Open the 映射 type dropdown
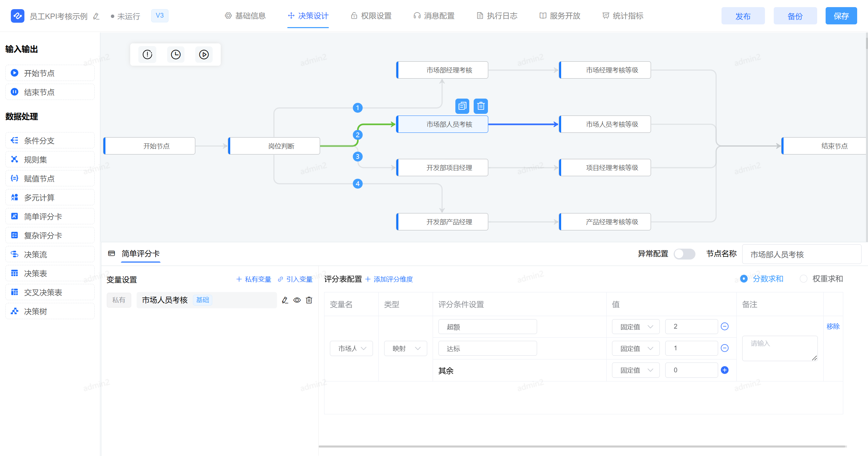Screen dimensions: 868x456 [406, 348]
